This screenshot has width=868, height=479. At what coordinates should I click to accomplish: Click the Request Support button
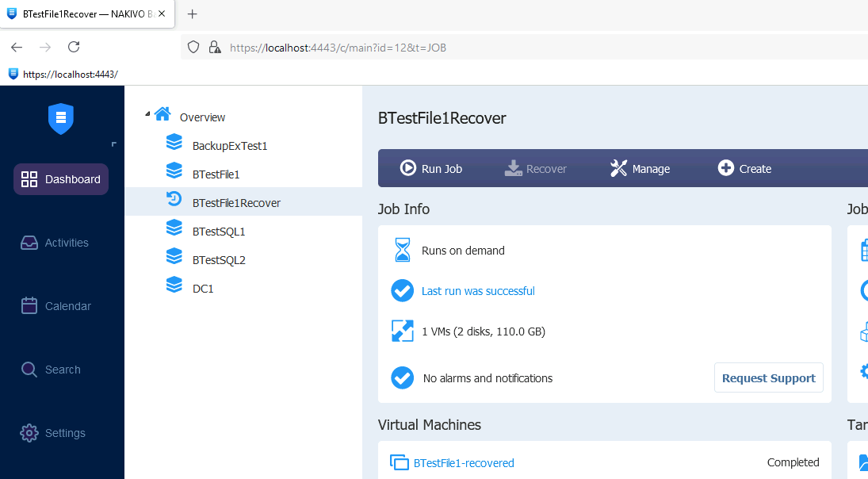768,377
